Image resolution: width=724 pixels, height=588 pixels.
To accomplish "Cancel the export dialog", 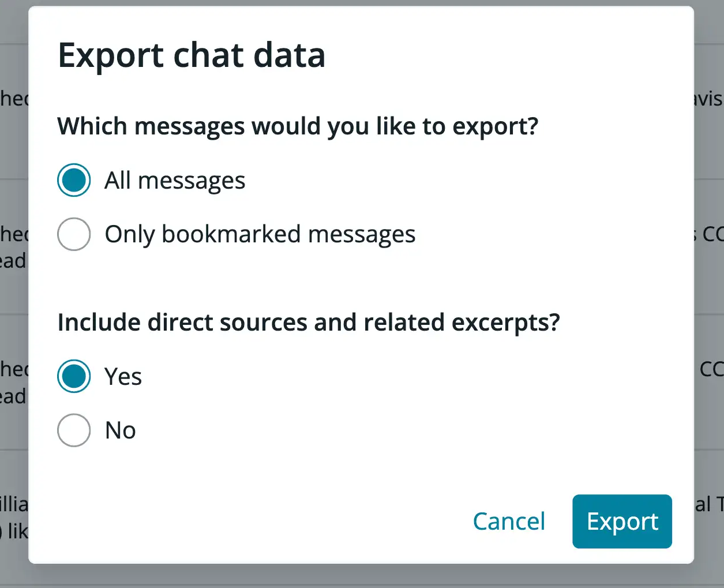I will point(509,522).
